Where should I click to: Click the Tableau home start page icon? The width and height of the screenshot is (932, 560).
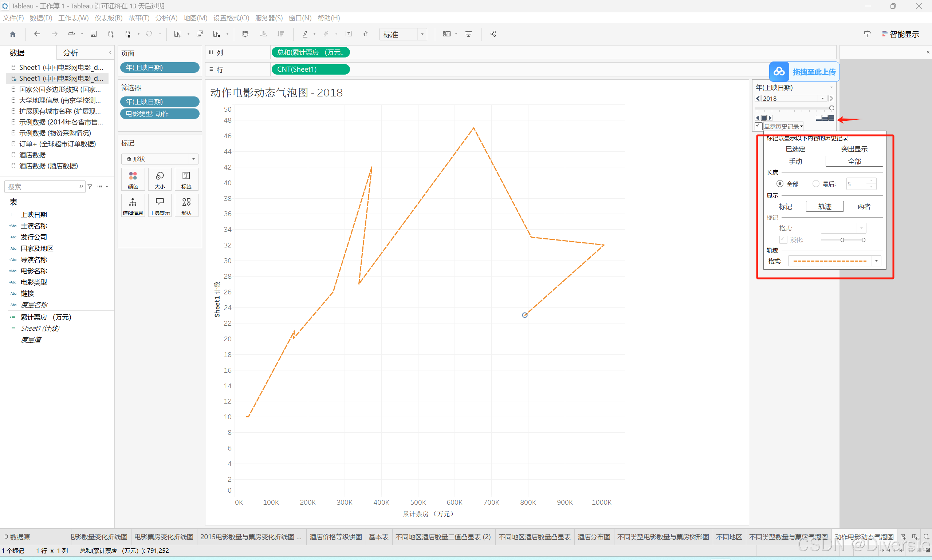click(x=12, y=34)
